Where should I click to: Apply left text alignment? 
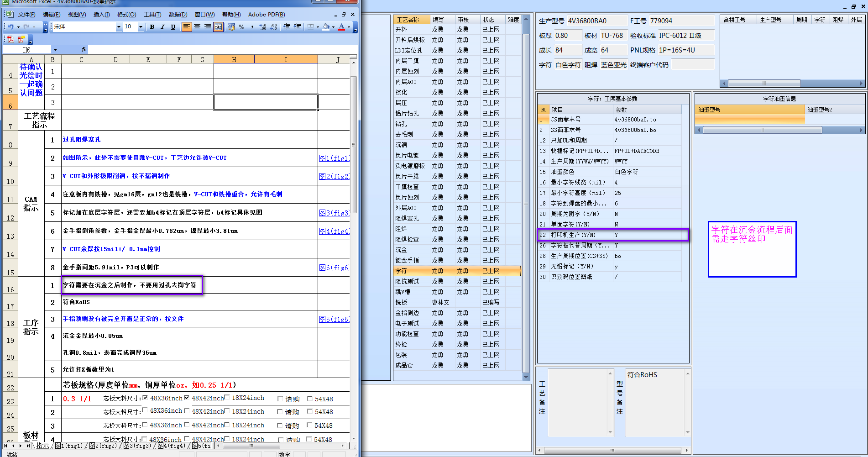[187, 27]
